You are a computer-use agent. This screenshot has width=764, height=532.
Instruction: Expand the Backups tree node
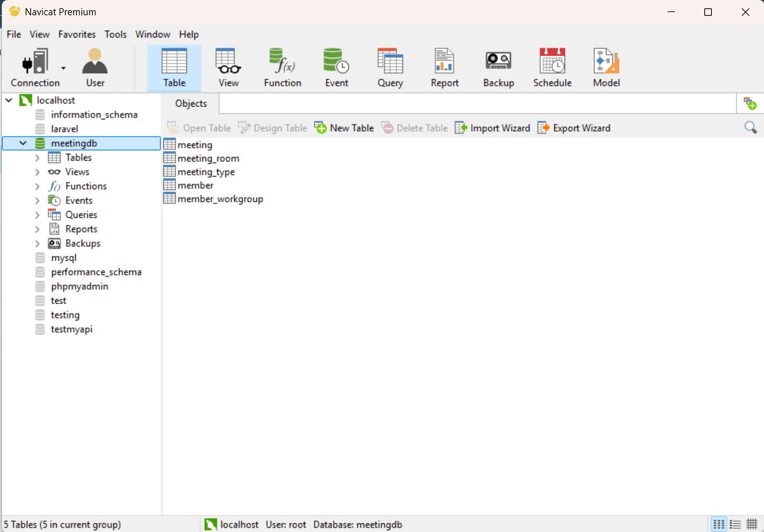(38, 243)
